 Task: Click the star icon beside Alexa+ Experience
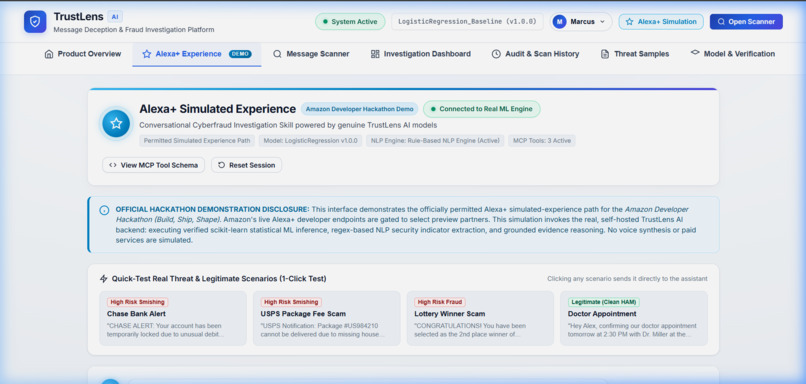(x=146, y=54)
